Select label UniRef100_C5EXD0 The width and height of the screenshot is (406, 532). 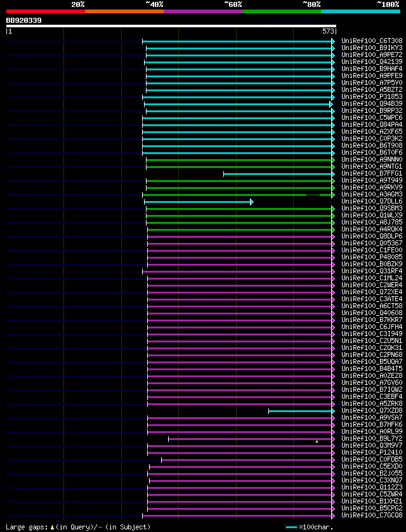click(x=372, y=466)
